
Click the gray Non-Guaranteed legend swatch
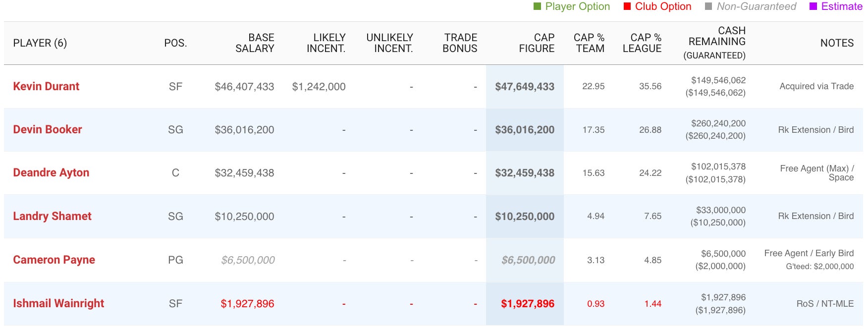pyautogui.click(x=708, y=6)
